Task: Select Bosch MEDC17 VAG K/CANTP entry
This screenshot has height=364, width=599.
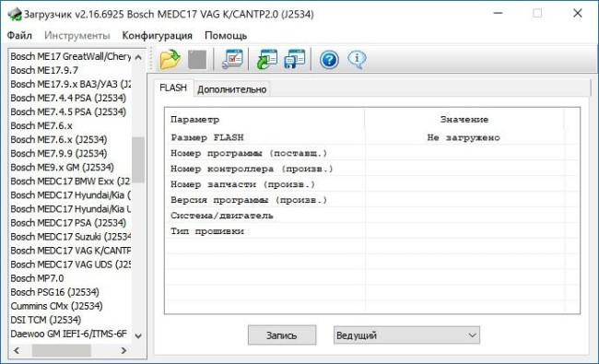Action: (x=71, y=251)
